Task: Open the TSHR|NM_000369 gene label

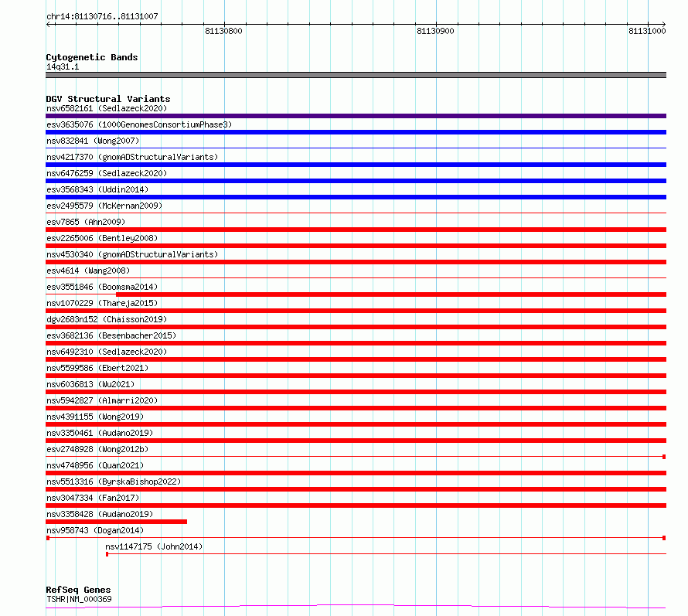Action: pyautogui.click(x=79, y=599)
